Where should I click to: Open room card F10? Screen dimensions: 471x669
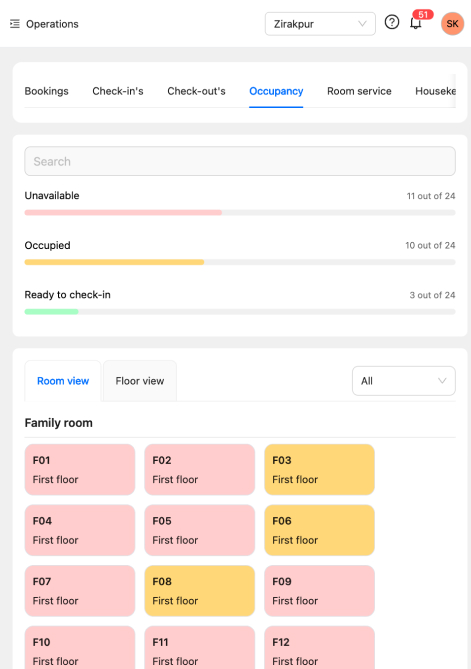click(x=80, y=648)
